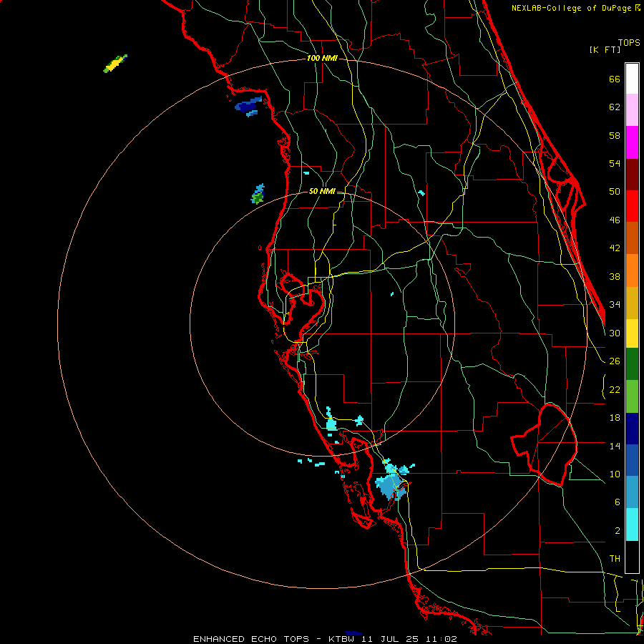Select the 62 legend value
Screen dimensions: 644x644
[x=615, y=107]
